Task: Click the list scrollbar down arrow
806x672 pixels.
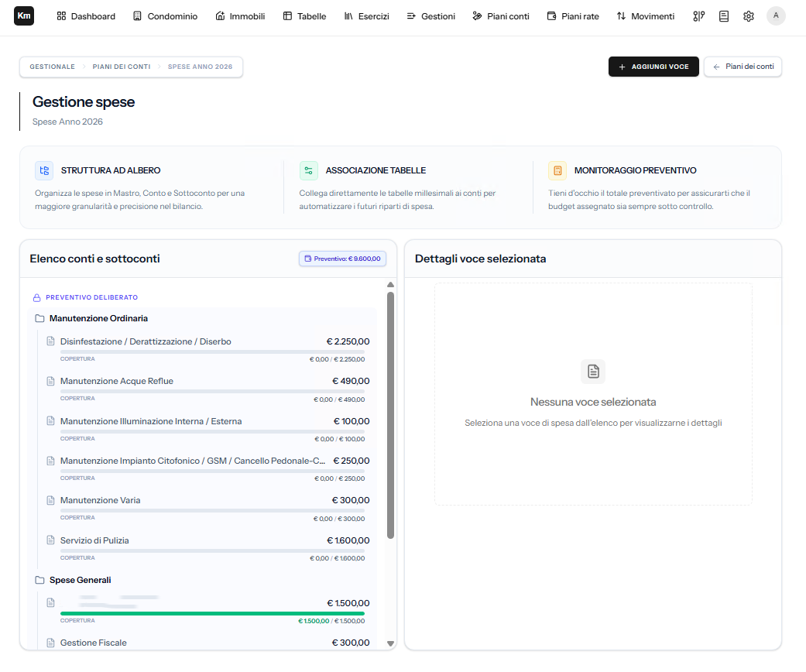Action: coord(391,643)
